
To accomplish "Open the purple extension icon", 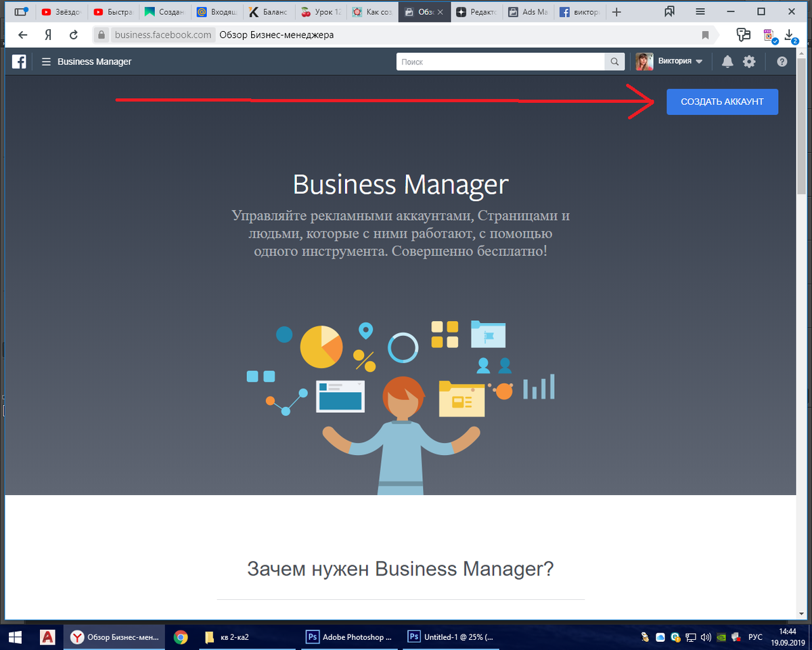I will tap(769, 35).
